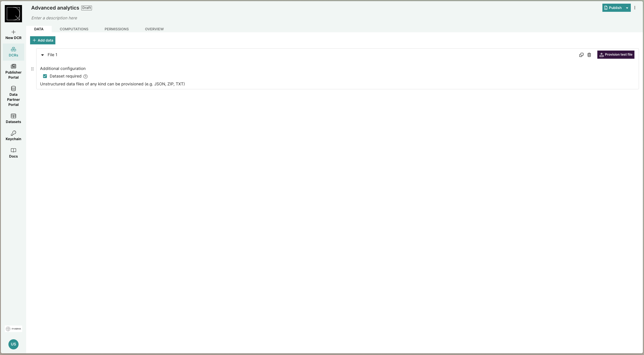Click the copy icon for File 1
The image size is (644, 355).
click(x=580, y=55)
